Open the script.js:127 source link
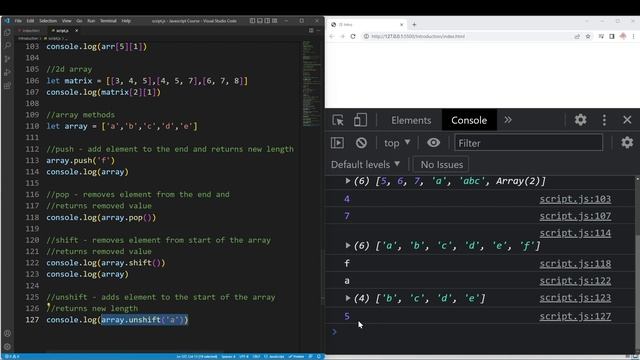 (x=575, y=316)
